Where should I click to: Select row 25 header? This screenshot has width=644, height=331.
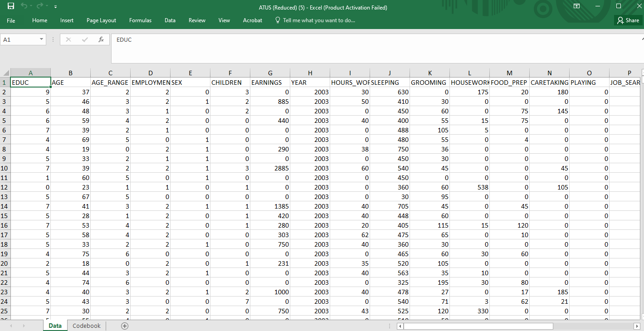(x=5, y=311)
